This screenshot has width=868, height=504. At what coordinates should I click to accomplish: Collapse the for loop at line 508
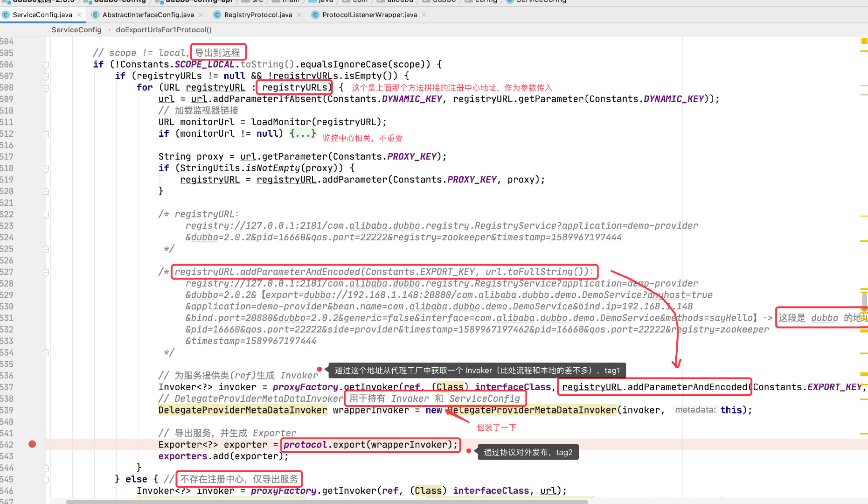tap(46, 88)
